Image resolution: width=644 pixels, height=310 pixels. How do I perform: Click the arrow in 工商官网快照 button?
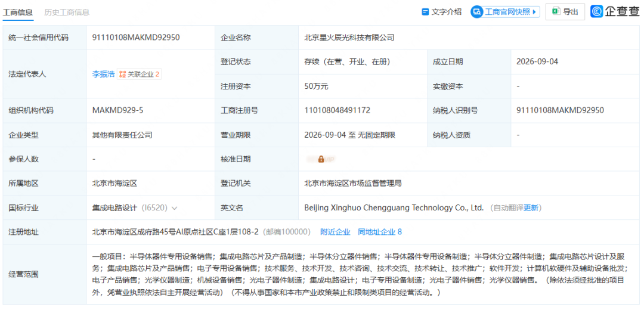pos(534,12)
